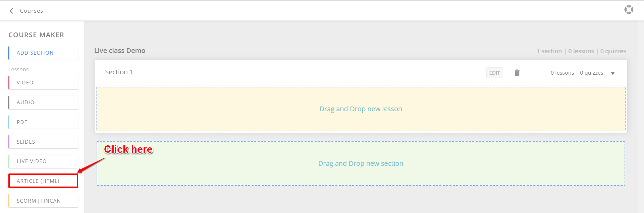Go back via the Courses link
Image resolution: width=644 pixels, height=213 pixels.
tap(32, 11)
